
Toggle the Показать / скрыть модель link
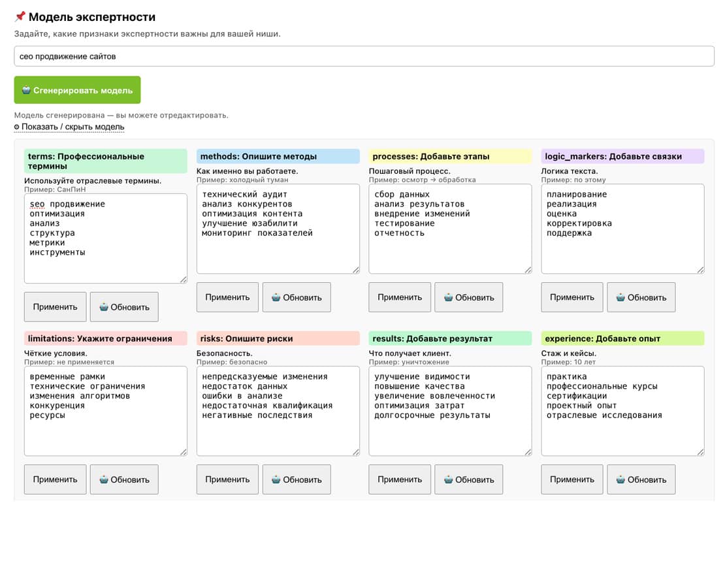(69, 127)
